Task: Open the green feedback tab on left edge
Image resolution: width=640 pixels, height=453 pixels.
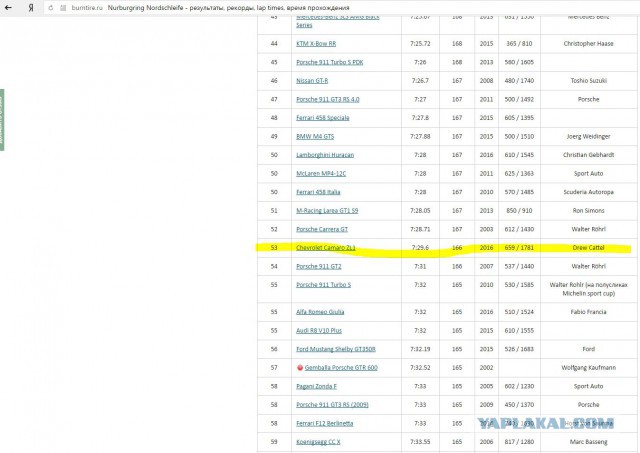Action: pyautogui.click(x=2, y=120)
